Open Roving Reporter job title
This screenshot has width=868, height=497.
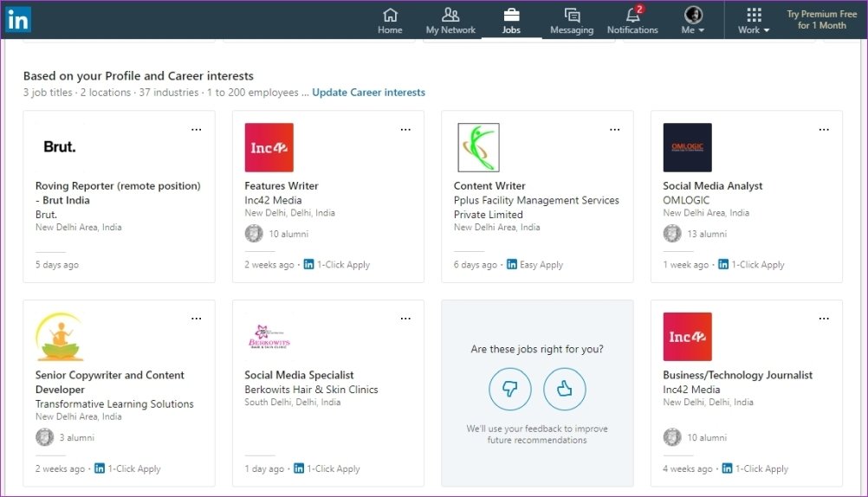[x=118, y=193]
